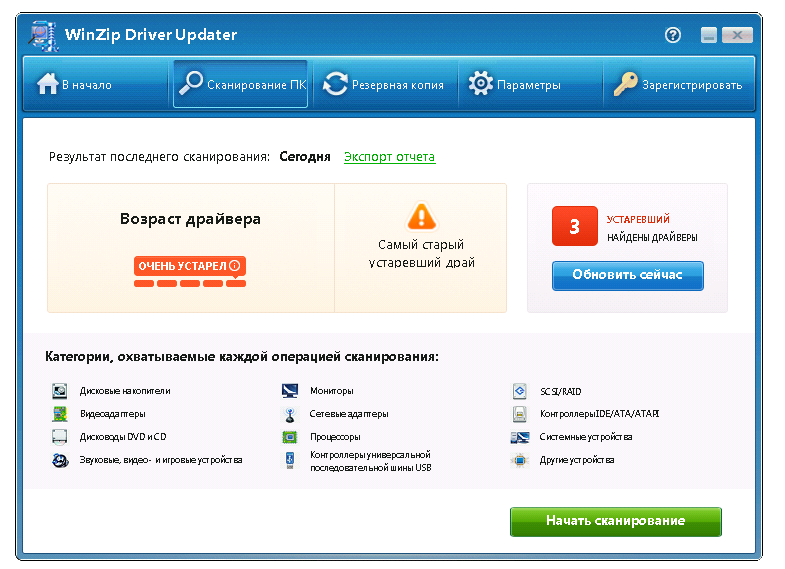Click the Дисководы DVD и CD label
Image resolution: width=785 pixels, height=569 pixels.
click(x=123, y=437)
